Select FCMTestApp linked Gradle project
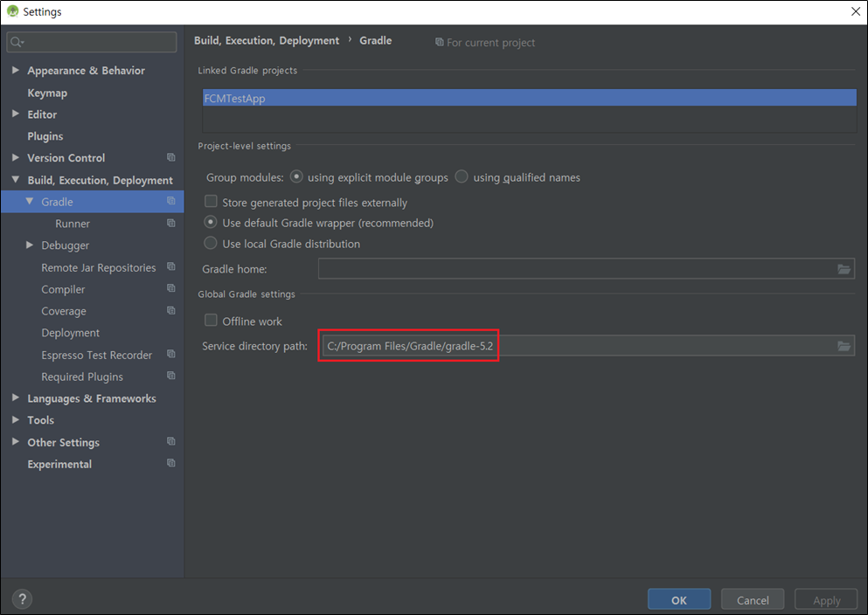This screenshot has width=868, height=615. coord(529,98)
